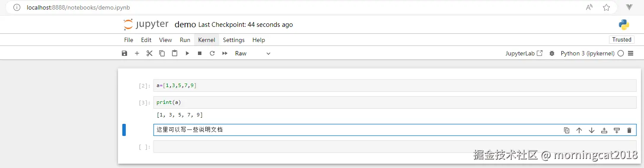Insert a cell below the active cell
This screenshot has width=644, height=168.
[617, 130]
